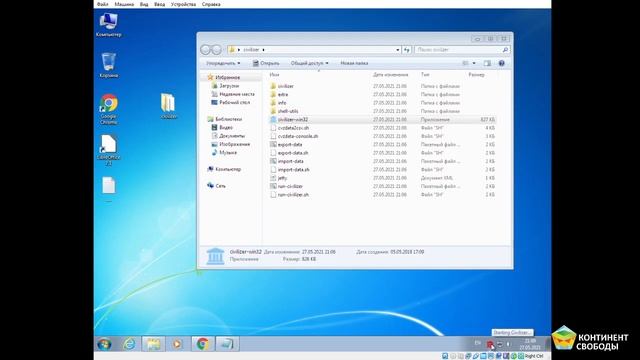Go forward in Explorer navigation
This screenshot has width=640, height=360.
click(x=217, y=50)
